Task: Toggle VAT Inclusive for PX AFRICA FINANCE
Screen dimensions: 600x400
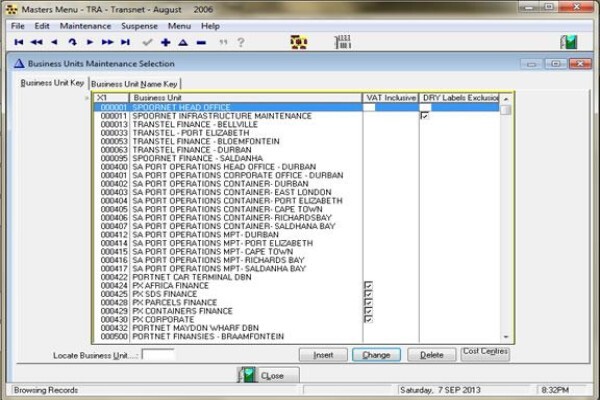Action: 368,286
